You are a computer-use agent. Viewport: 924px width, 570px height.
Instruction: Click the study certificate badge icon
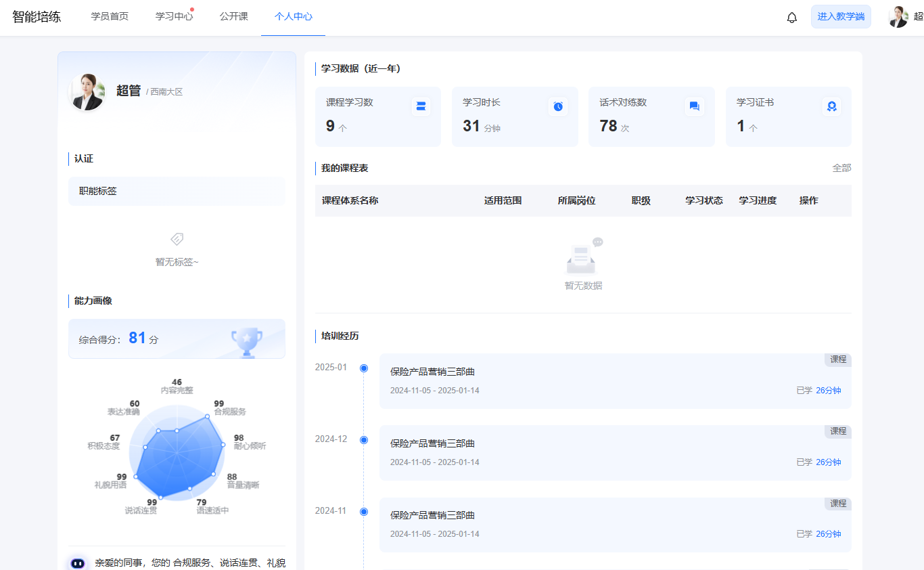coord(832,106)
